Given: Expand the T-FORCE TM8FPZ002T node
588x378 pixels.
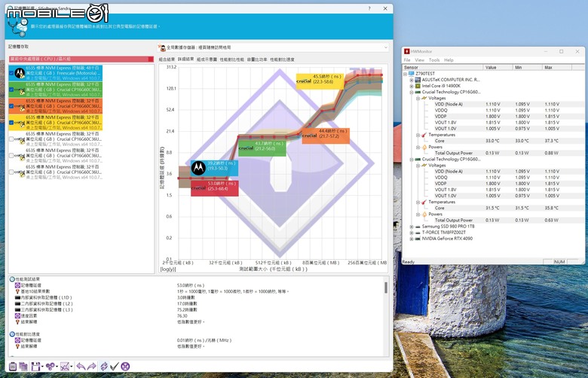Looking at the screenshot, I should (412, 233).
